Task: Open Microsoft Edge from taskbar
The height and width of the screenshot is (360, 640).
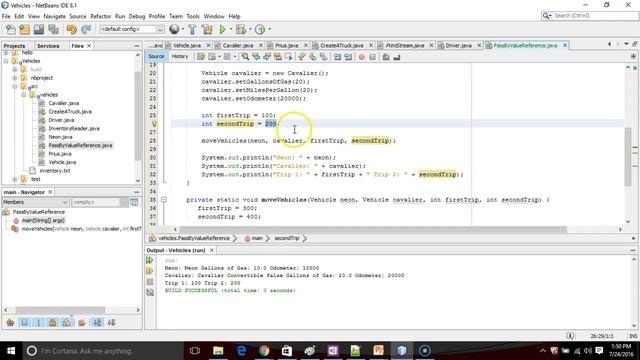Action: [x=241, y=351]
